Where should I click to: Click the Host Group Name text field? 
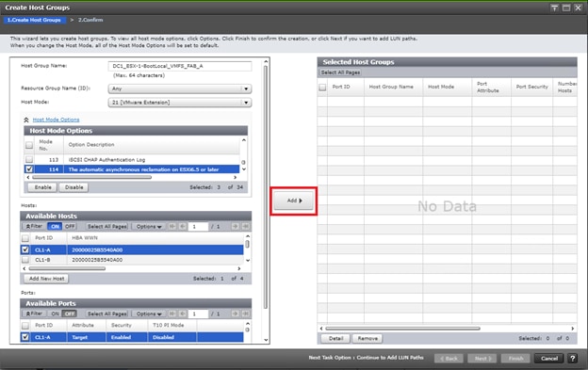(x=180, y=66)
